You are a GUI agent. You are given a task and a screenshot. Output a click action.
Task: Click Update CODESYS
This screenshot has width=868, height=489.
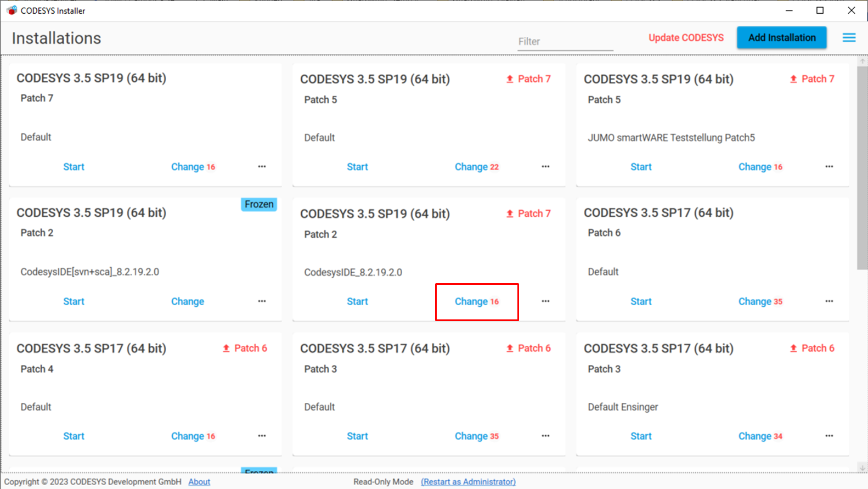[686, 38]
